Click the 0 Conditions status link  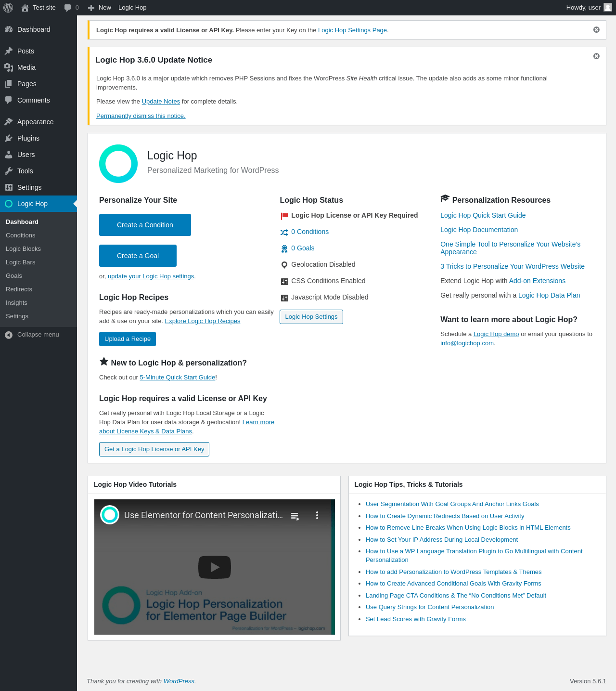tap(310, 232)
